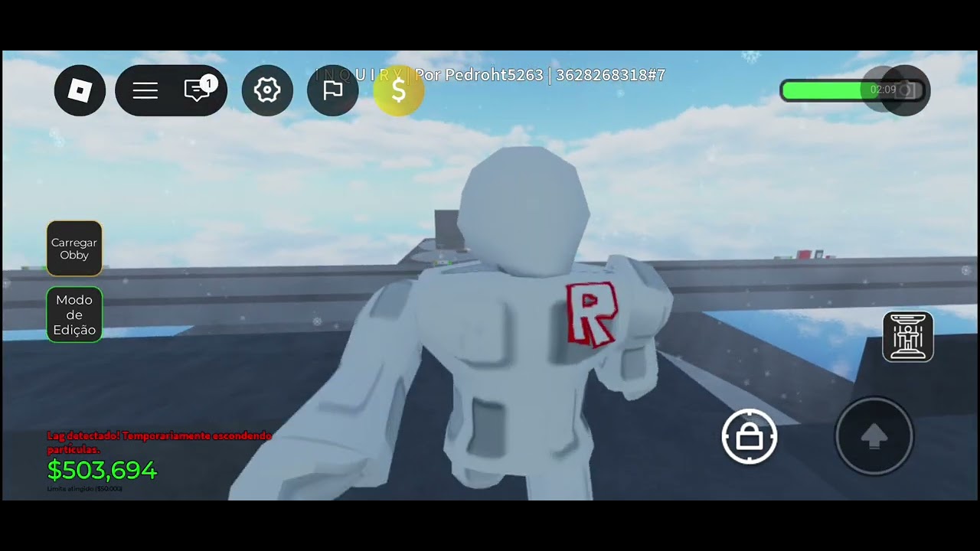Click Carregar Obby button
The image size is (980, 551).
tap(74, 249)
